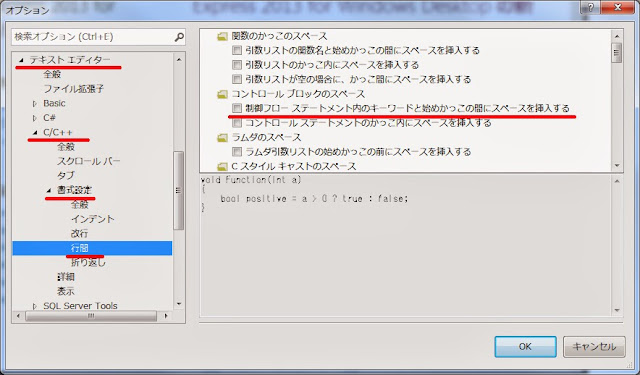This screenshot has width=640, height=375.
Task: Click tree scrollbar up arrow
Action: 179,60
